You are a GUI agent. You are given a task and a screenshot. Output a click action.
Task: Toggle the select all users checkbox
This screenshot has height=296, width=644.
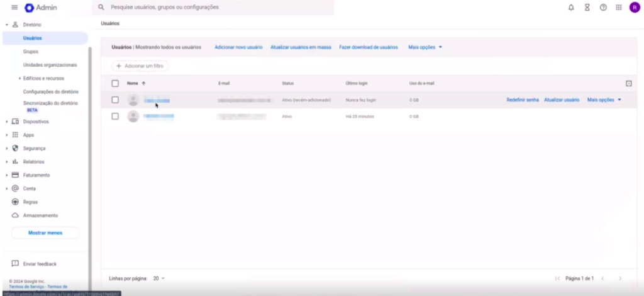[115, 83]
